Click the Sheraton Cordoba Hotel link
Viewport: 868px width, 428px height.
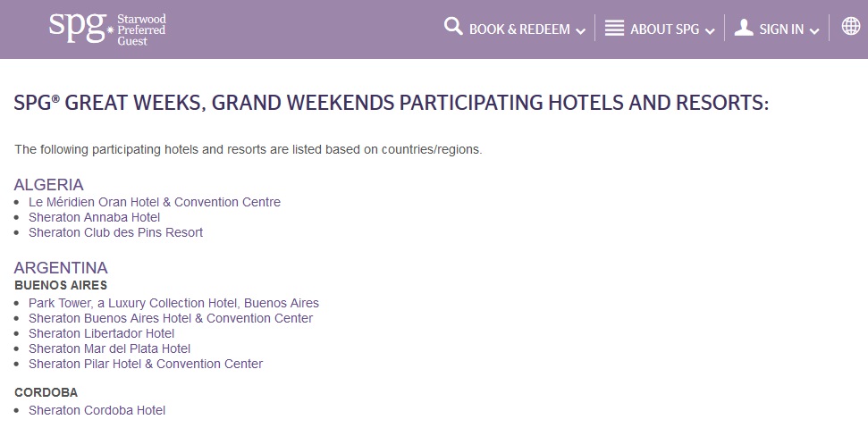[97, 410]
